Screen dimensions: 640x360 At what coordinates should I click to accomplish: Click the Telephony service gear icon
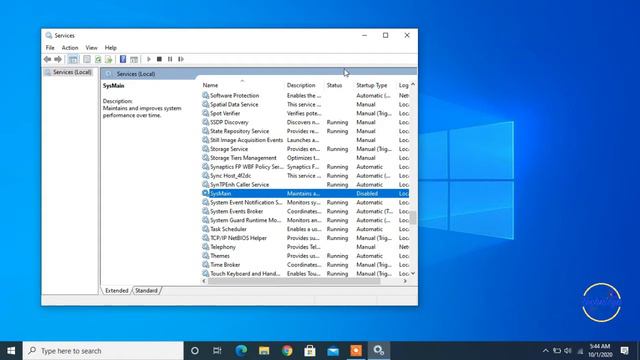tap(206, 247)
